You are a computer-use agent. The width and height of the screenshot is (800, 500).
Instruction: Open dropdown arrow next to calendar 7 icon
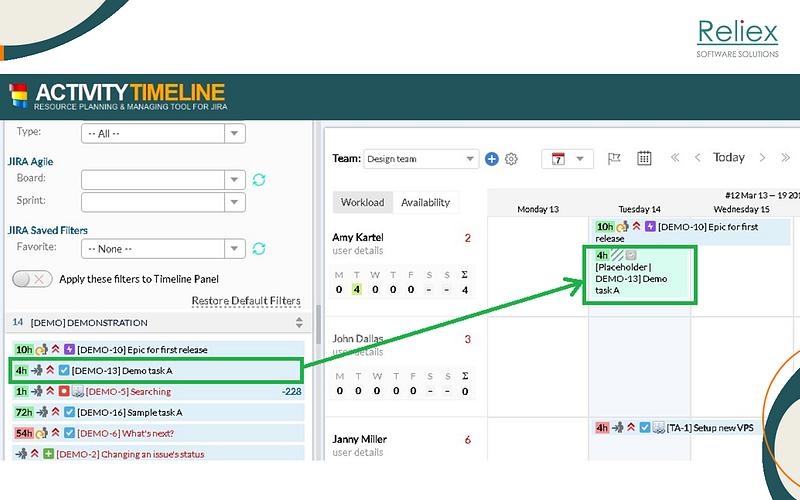580,159
